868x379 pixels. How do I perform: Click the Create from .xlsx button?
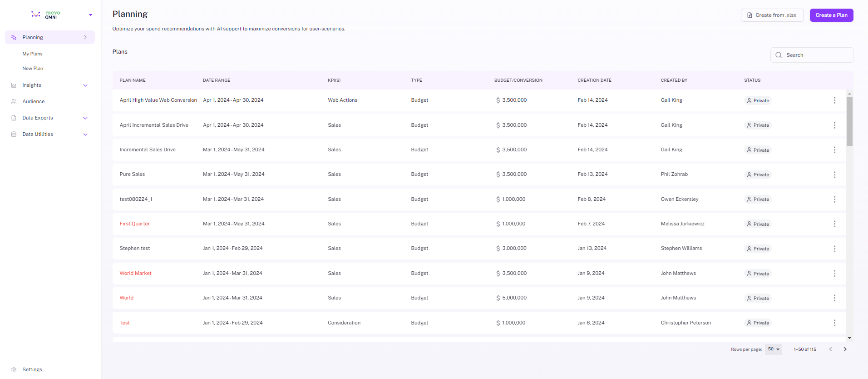point(772,15)
